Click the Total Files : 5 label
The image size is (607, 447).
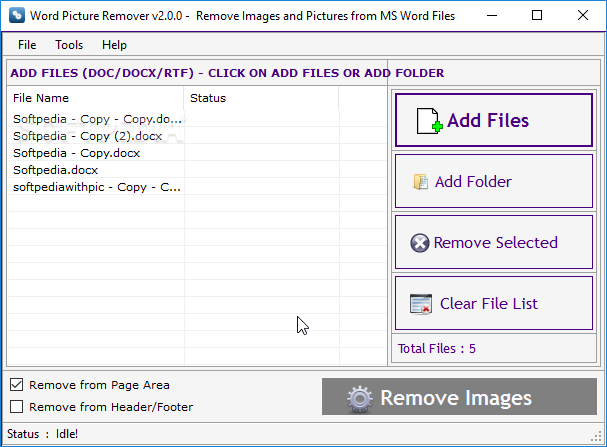tap(437, 349)
